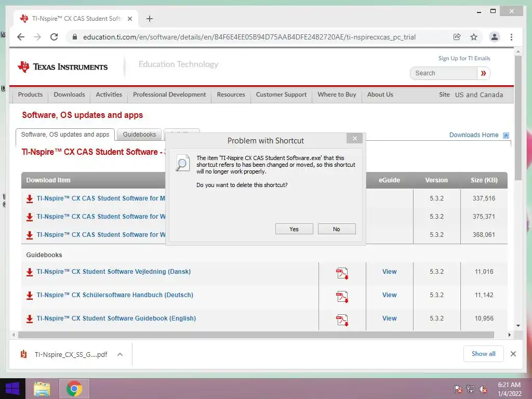Open Student Software Vejledning (Dansk) link
Image resolution: width=532 pixels, height=399 pixels.
114,271
